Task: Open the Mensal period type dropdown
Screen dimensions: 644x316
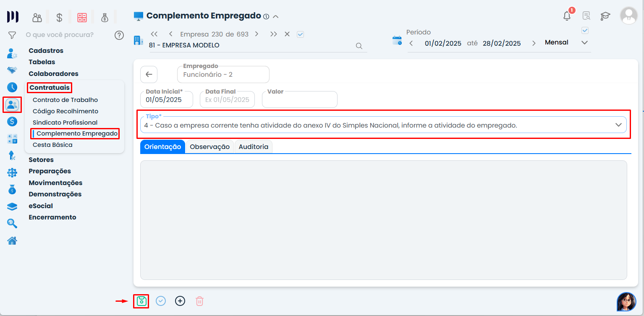Action: point(566,43)
